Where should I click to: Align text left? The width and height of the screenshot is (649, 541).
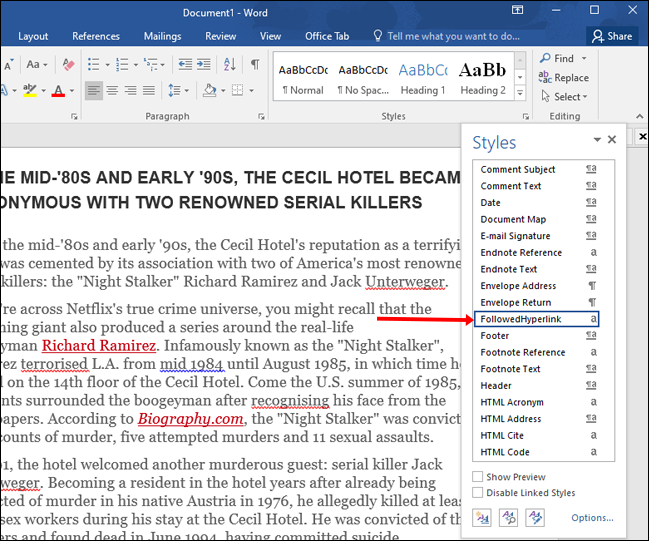click(94, 90)
